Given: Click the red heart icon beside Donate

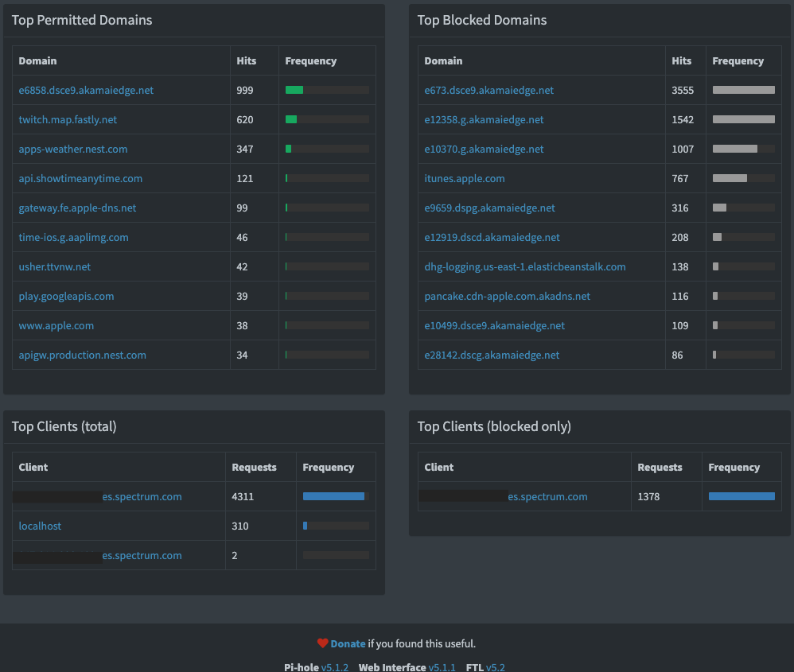Looking at the screenshot, I should [x=322, y=643].
